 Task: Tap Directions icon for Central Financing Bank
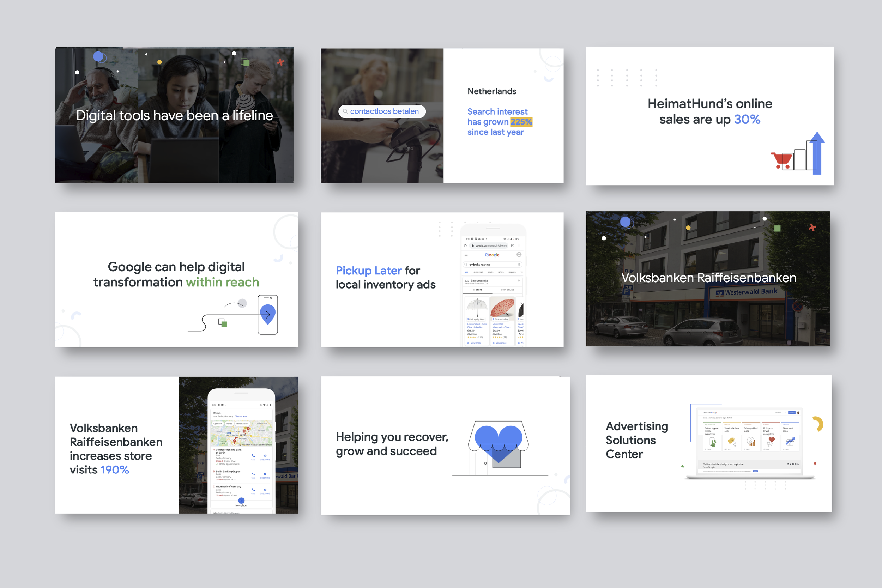coord(265,456)
